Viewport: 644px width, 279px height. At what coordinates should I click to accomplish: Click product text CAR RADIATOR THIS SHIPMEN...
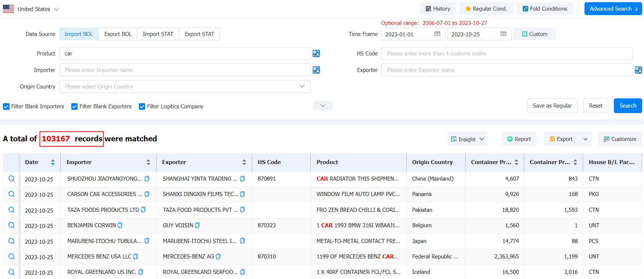(x=357, y=179)
